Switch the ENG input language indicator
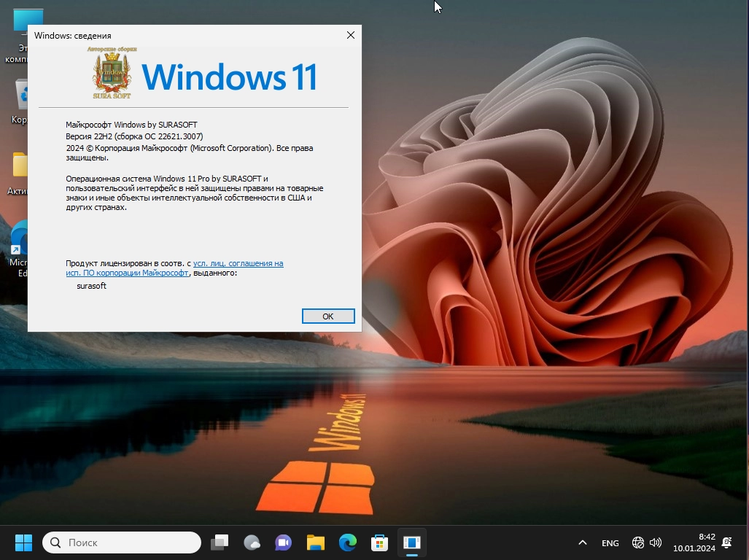The height and width of the screenshot is (560, 749). (x=610, y=542)
